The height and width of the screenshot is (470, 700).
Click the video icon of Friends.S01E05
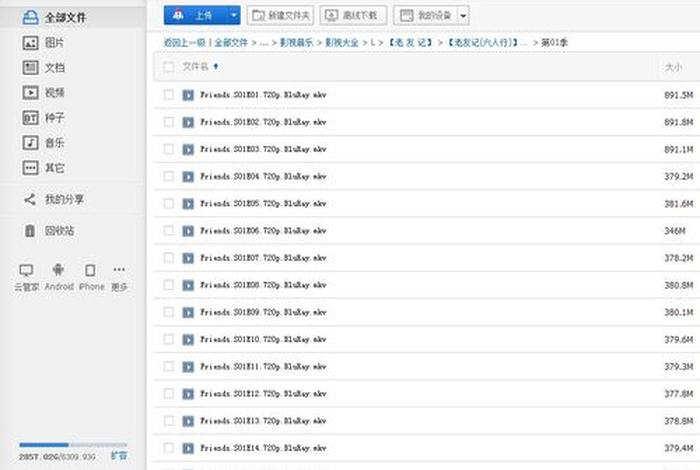click(188, 204)
